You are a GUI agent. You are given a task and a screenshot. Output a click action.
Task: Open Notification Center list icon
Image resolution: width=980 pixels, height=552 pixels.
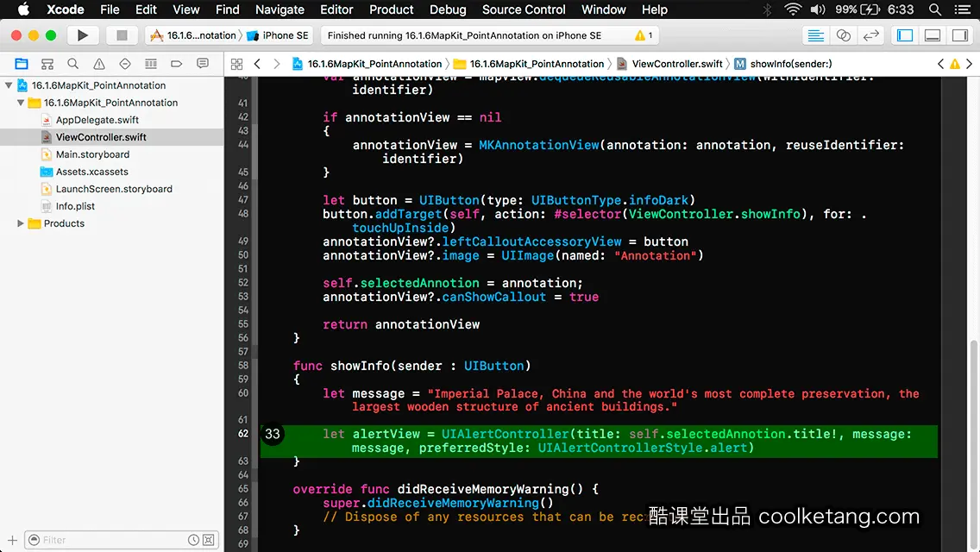(963, 9)
